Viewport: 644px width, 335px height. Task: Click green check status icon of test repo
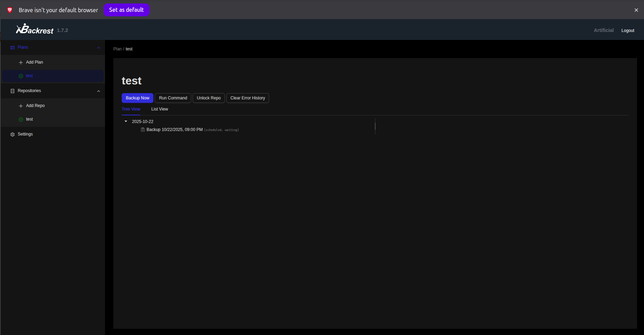[21, 120]
